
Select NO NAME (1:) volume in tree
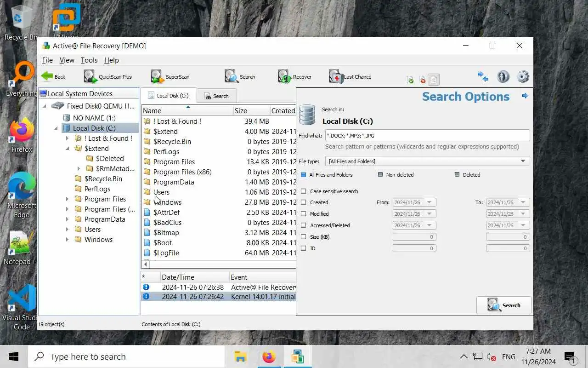tap(94, 118)
